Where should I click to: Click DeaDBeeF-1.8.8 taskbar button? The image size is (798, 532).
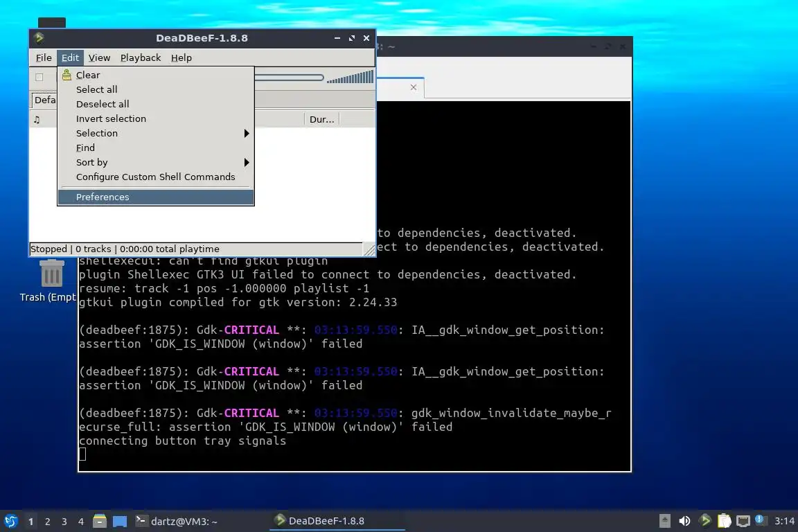337,521
